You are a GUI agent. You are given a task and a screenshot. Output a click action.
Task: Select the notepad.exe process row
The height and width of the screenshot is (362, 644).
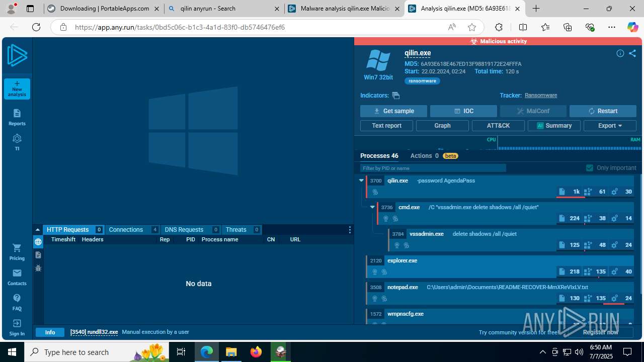(500, 293)
